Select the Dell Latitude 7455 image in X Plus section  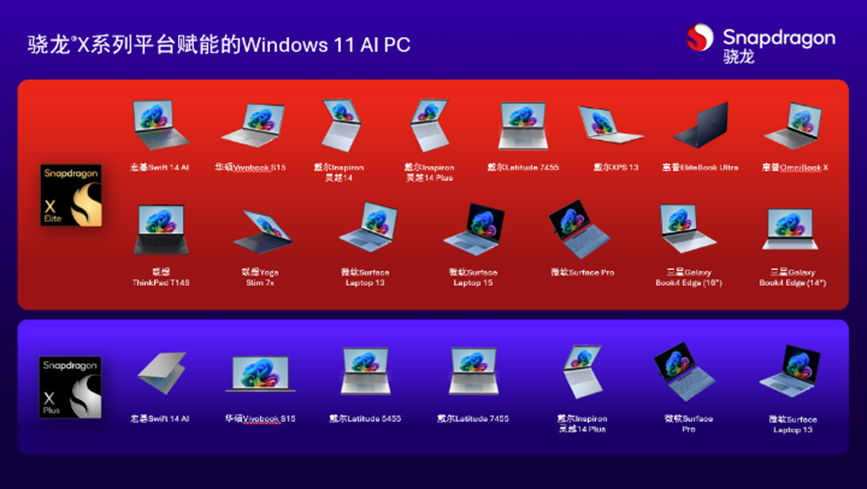[474, 371]
